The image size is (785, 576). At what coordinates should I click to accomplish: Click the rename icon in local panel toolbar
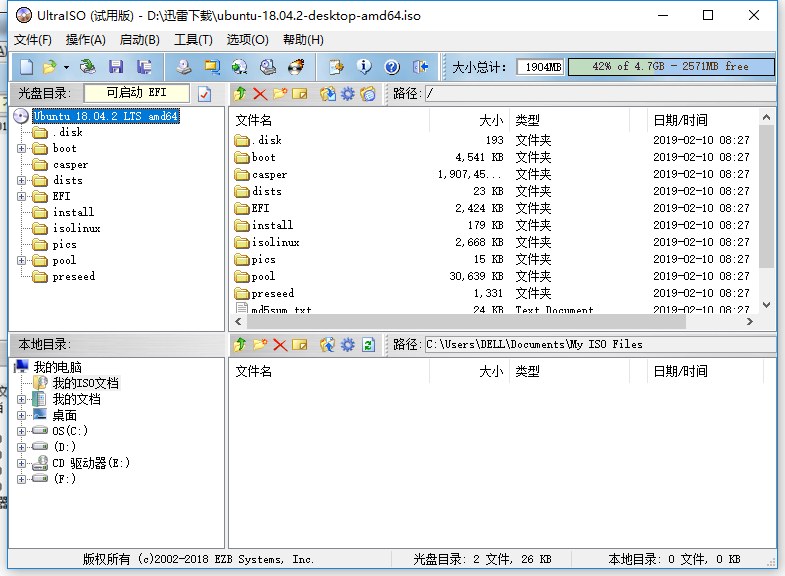pos(299,345)
